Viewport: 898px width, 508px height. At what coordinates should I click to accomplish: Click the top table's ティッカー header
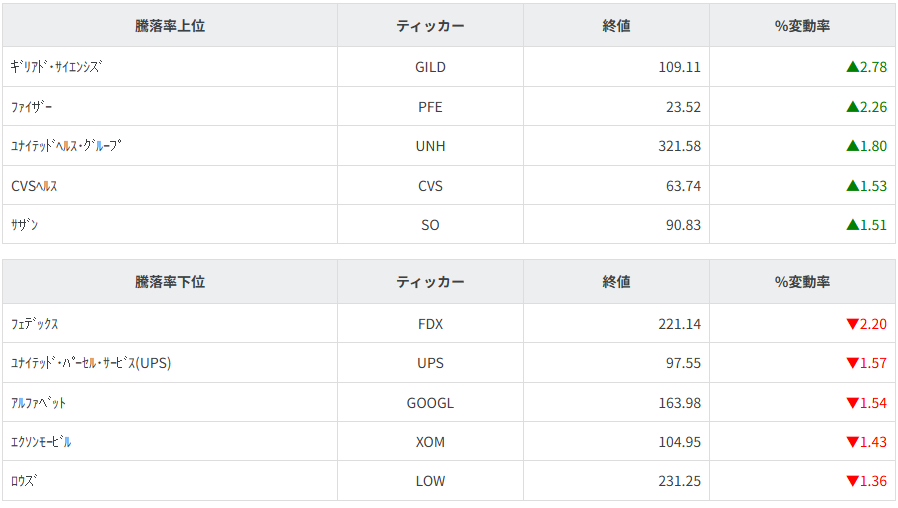pyautogui.click(x=430, y=26)
